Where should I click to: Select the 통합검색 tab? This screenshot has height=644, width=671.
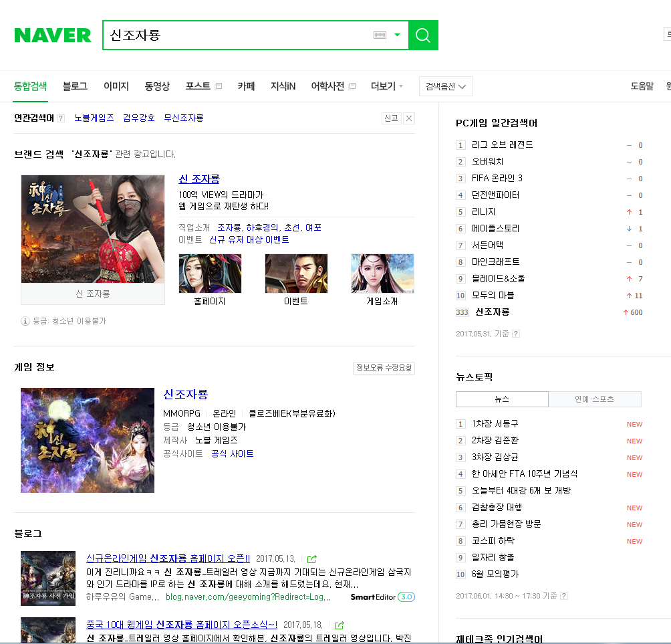pos(30,86)
